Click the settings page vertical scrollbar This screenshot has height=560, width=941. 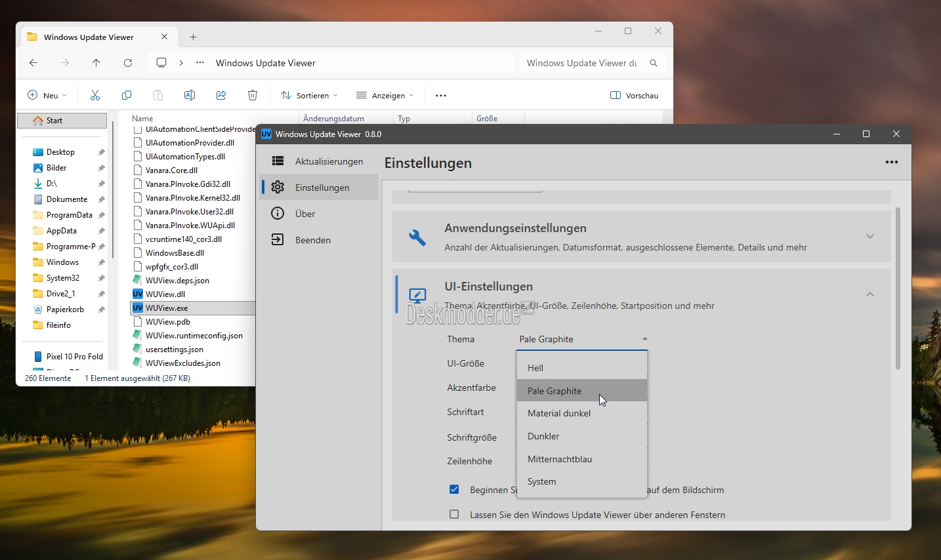898,289
